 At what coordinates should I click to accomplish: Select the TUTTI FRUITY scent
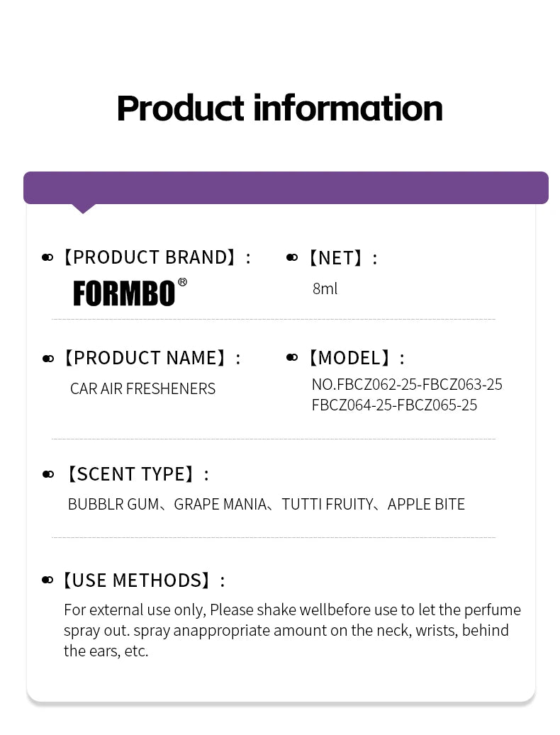click(x=327, y=505)
